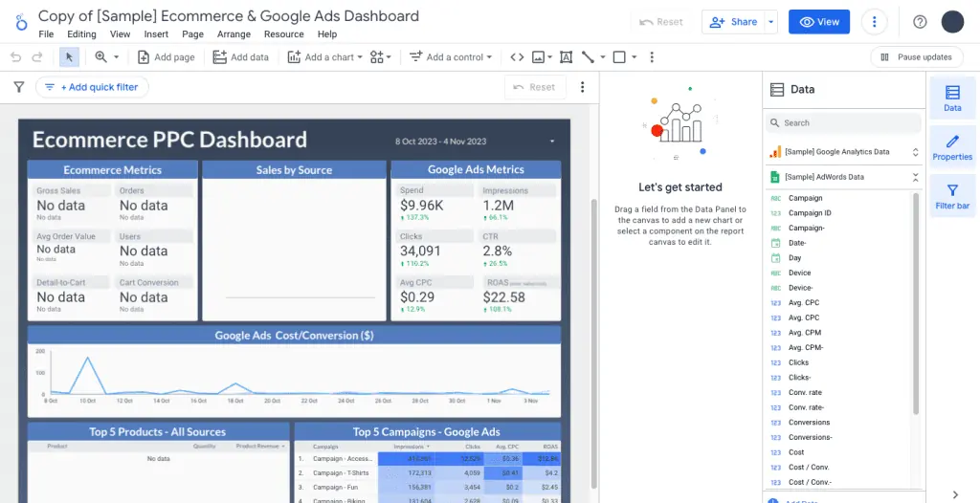The height and width of the screenshot is (503, 980).
Task: Click Pause updates button
Action: pyautogui.click(x=916, y=56)
